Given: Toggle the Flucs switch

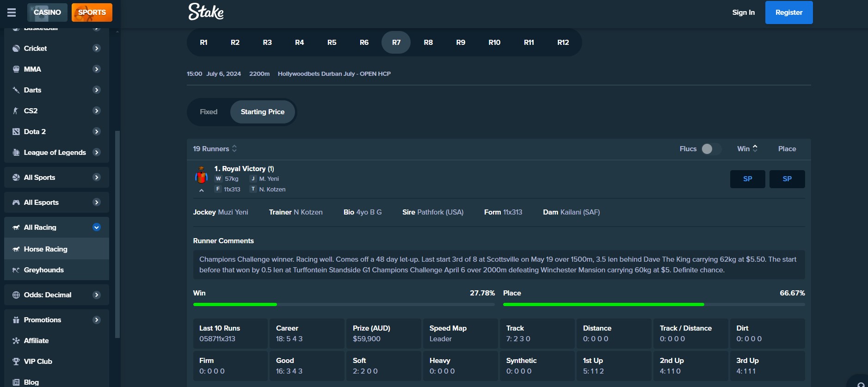Looking at the screenshot, I should pos(710,148).
